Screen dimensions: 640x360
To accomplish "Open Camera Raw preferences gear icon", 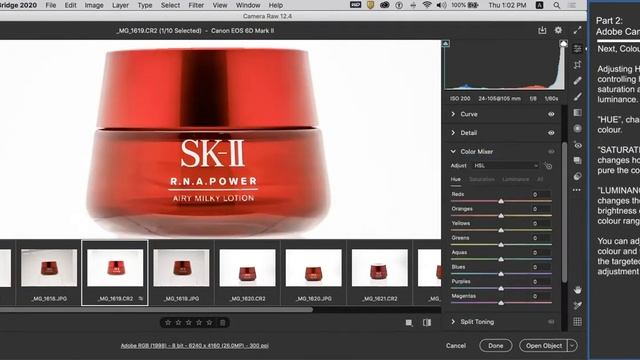I will pyautogui.click(x=558, y=30).
